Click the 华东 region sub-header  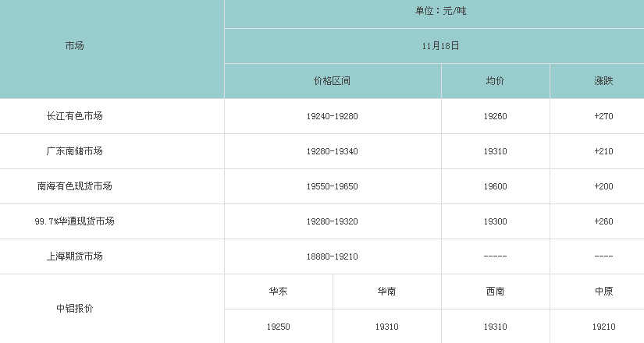(x=278, y=292)
